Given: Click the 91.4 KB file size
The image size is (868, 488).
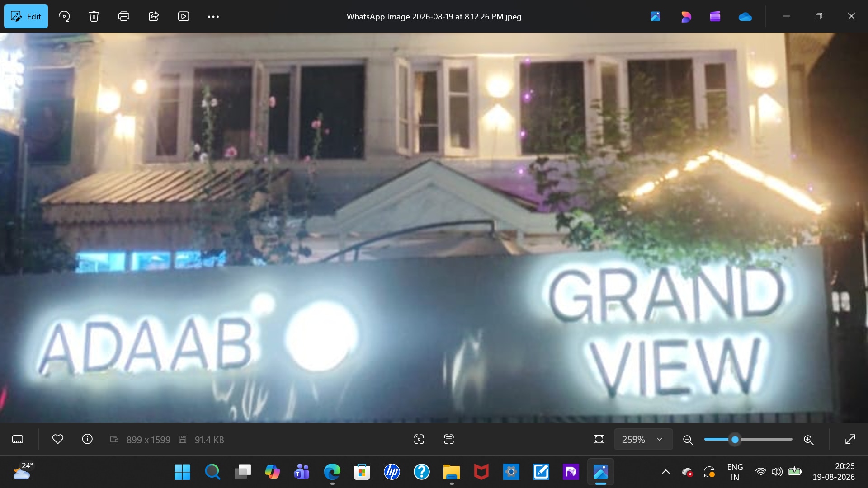Looking at the screenshot, I should 209,440.
